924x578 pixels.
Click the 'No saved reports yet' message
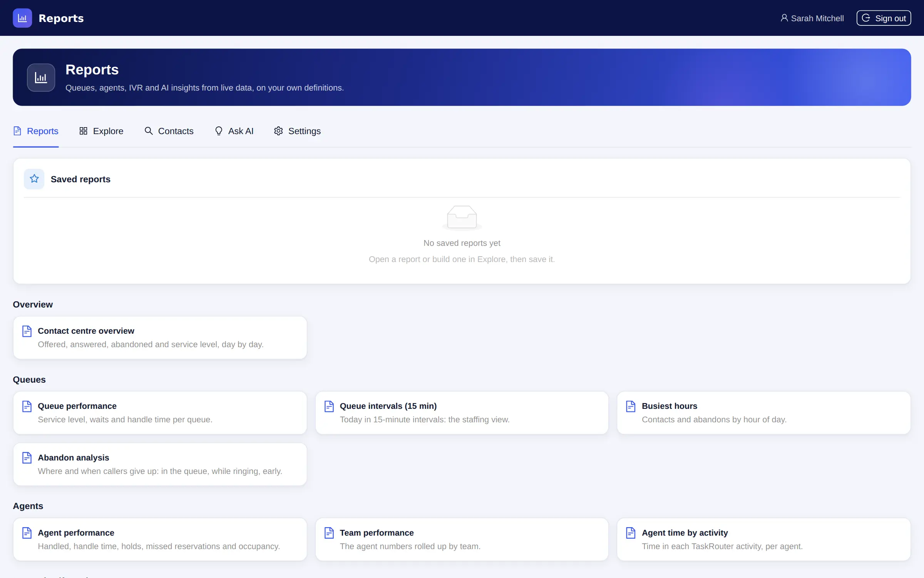click(462, 243)
